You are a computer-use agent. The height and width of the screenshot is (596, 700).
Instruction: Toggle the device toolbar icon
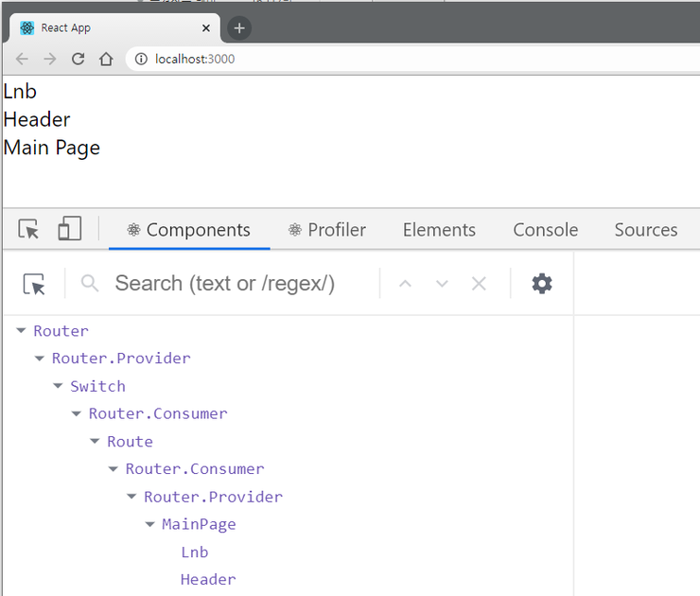70,229
